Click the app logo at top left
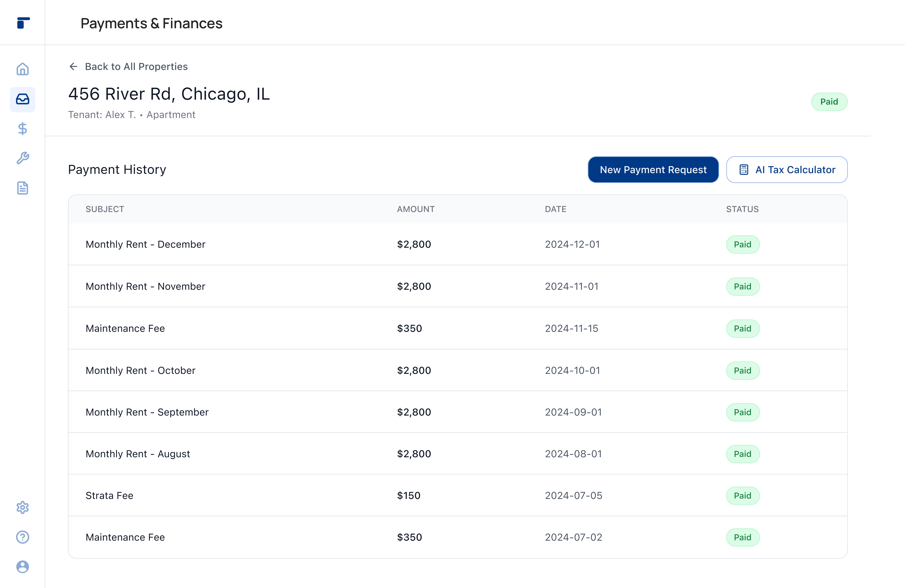The width and height of the screenshot is (905, 588). (22, 23)
